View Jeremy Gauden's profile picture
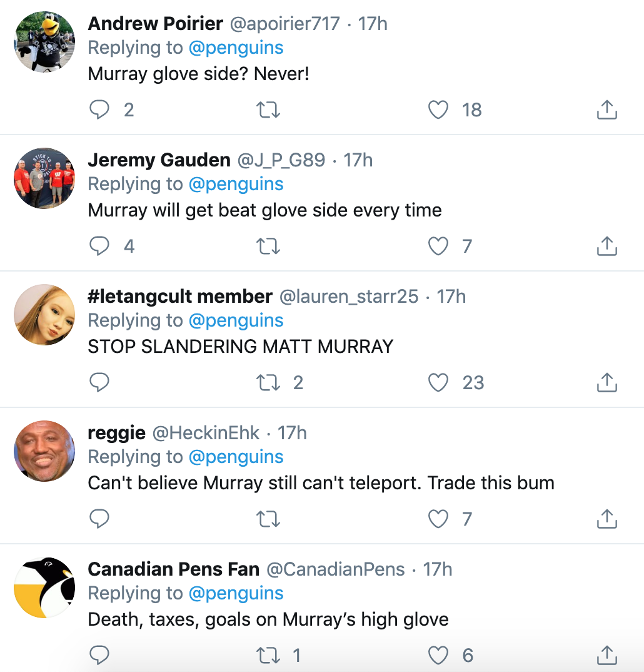This screenshot has height=672, width=644. tap(44, 178)
